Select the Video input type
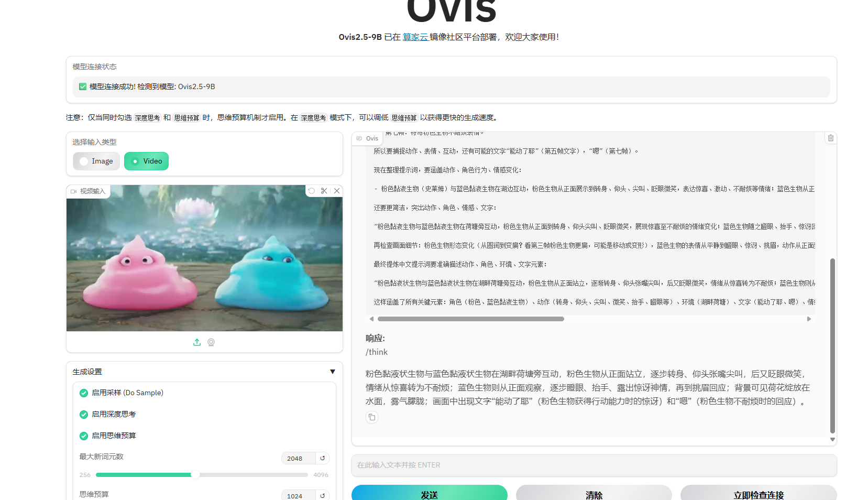The height and width of the screenshot is (500, 868). (x=147, y=161)
